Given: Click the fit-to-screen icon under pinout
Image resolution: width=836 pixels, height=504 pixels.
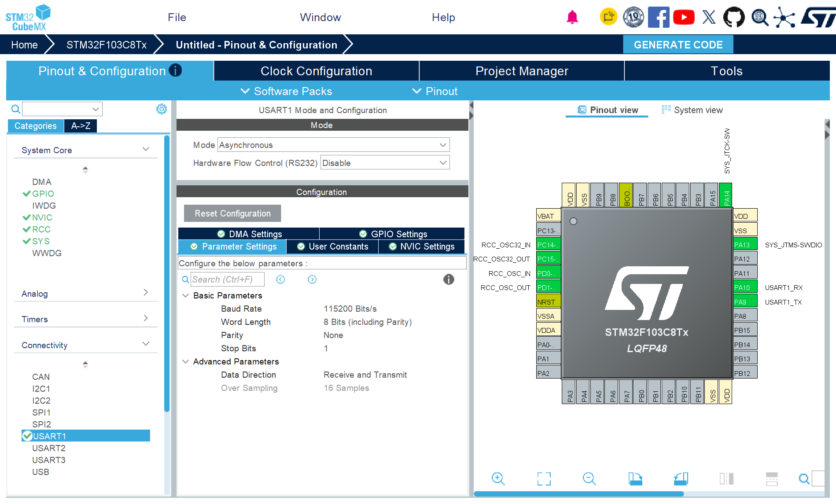Looking at the screenshot, I should tap(544, 478).
